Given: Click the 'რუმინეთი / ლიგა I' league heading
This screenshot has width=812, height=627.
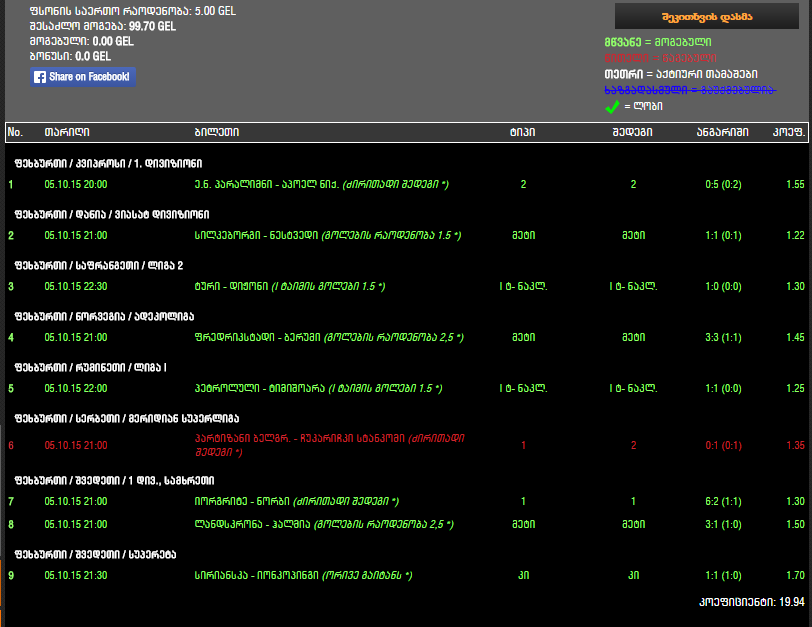Looking at the screenshot, I should [x=91, y=368].
